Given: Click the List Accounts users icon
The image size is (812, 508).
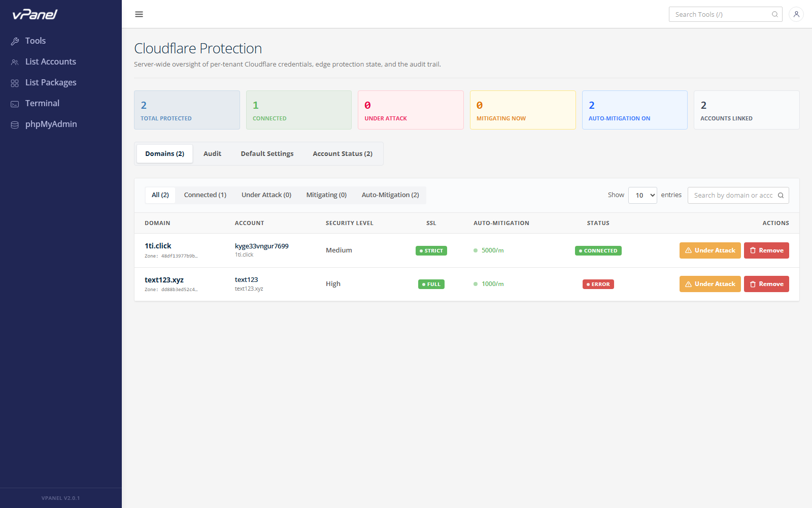Looking at the screenshot, I should pyautogui.click(x=15, y=62).
